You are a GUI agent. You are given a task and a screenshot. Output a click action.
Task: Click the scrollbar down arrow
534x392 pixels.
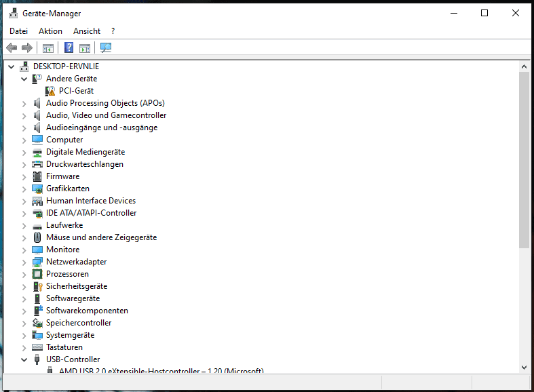pos(524,367)
